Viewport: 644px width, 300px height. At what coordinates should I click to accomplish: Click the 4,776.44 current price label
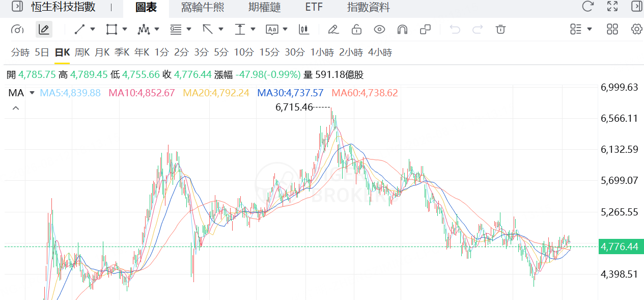pos(619,247)
